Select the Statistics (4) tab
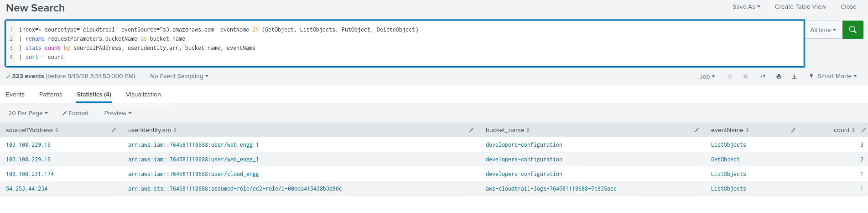This screenshot has height=213, width=868. click(94, 95)
